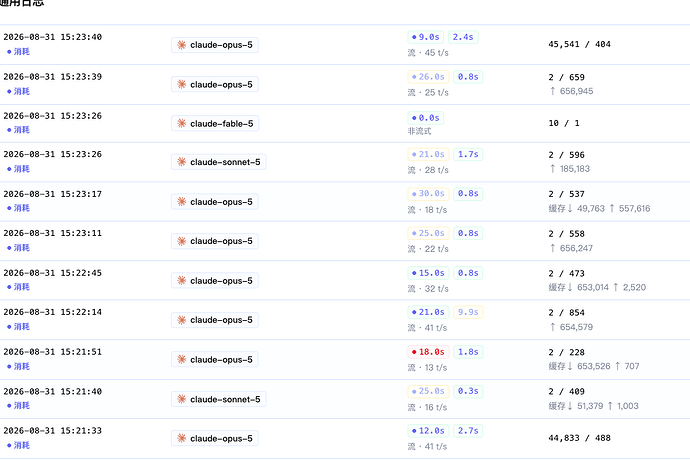690x460 pixels.
Task: Click cache write value 654,579
Action: (572, 327)
